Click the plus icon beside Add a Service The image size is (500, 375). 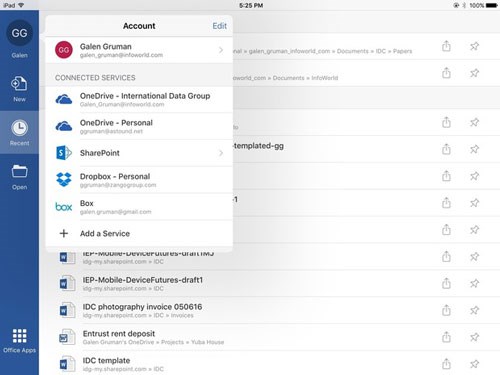tap(64, 233)
